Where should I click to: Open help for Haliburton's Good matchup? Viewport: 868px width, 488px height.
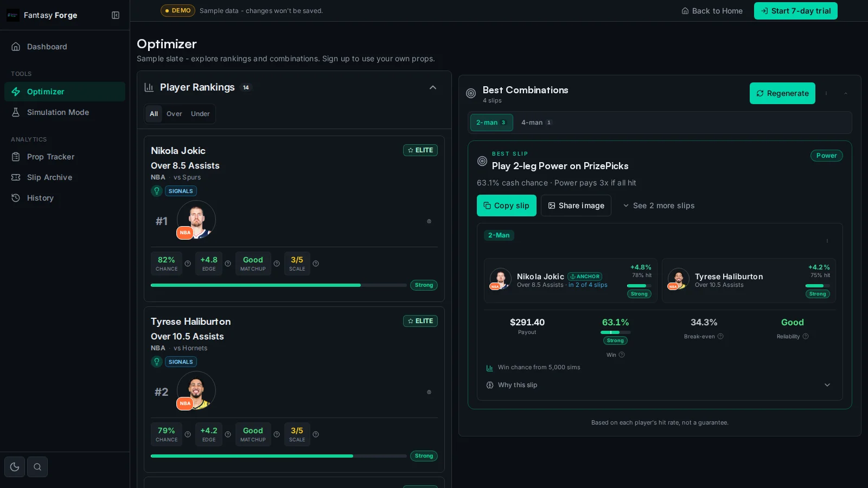click(277, 434)
